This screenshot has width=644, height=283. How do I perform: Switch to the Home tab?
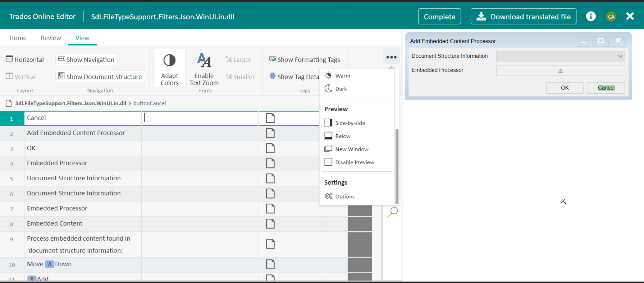(18, 38)
